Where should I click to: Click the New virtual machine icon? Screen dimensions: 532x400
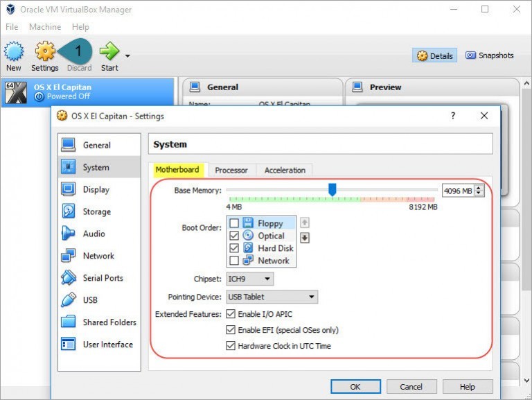[14, 51]
